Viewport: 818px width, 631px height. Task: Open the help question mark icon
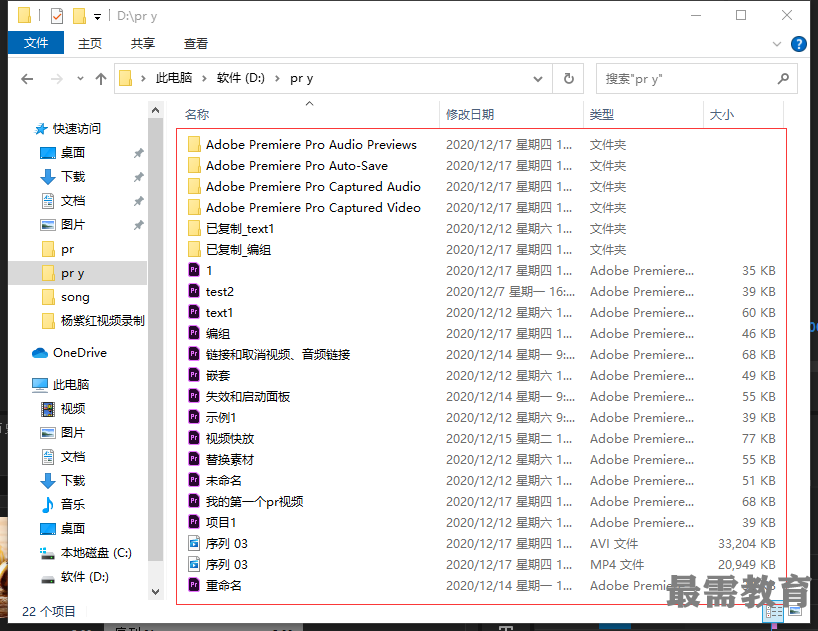click(x=799, y=44)
